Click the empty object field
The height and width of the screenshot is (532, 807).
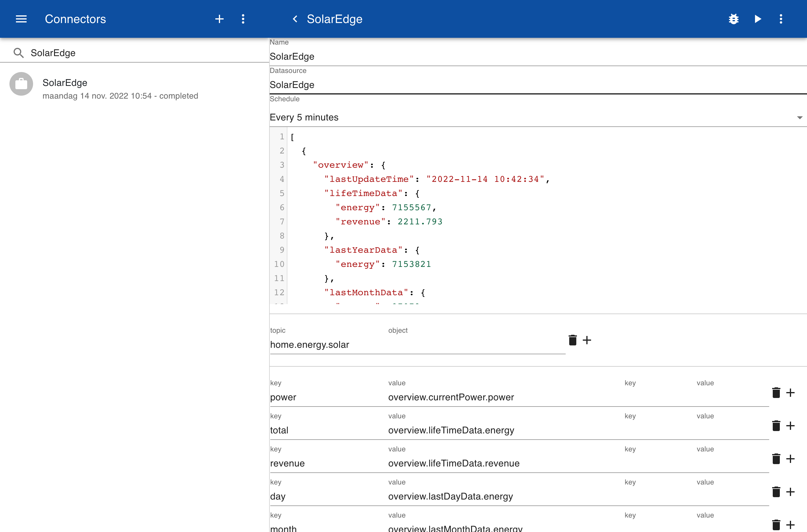tap(477, 345)
